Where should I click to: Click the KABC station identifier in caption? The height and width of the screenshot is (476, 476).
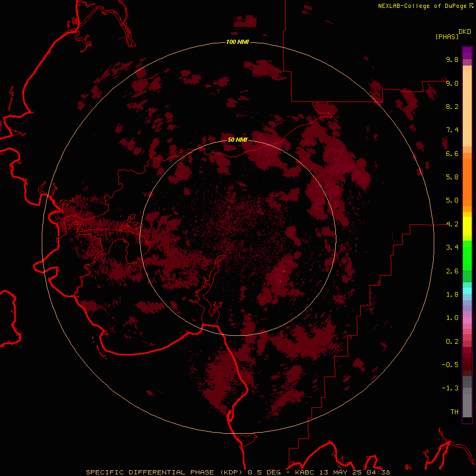(306, 472)
